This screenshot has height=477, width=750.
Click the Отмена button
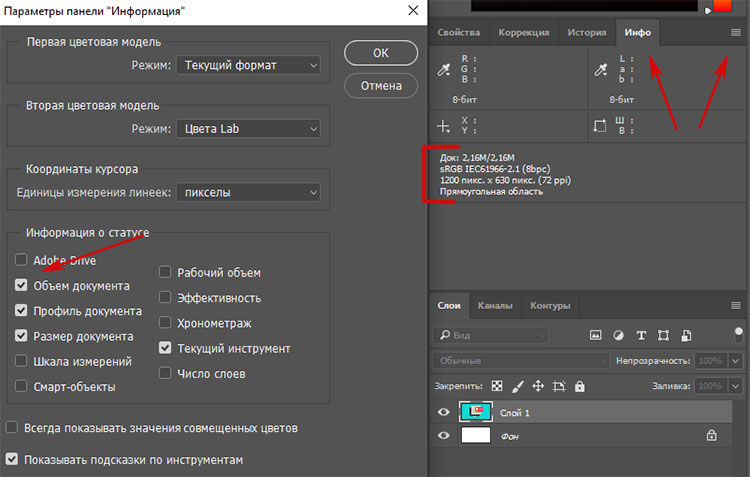tap(381, 86)
